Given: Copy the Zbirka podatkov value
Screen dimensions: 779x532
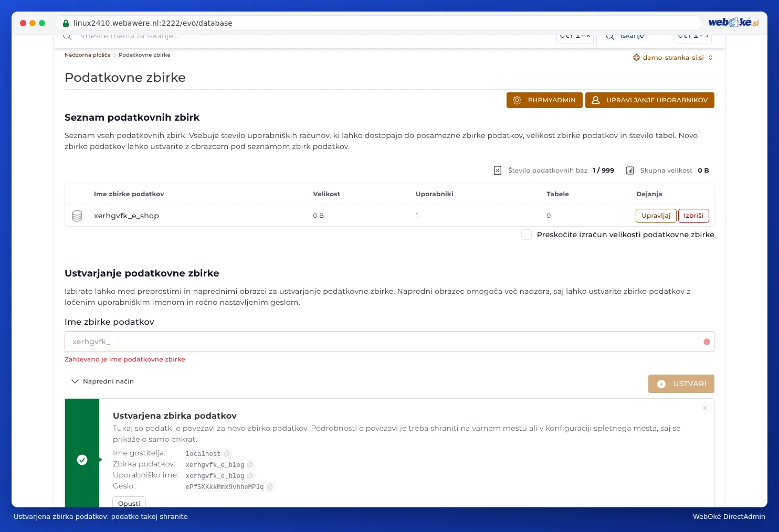Looking at the screenshot, I should tap(250, 465).
